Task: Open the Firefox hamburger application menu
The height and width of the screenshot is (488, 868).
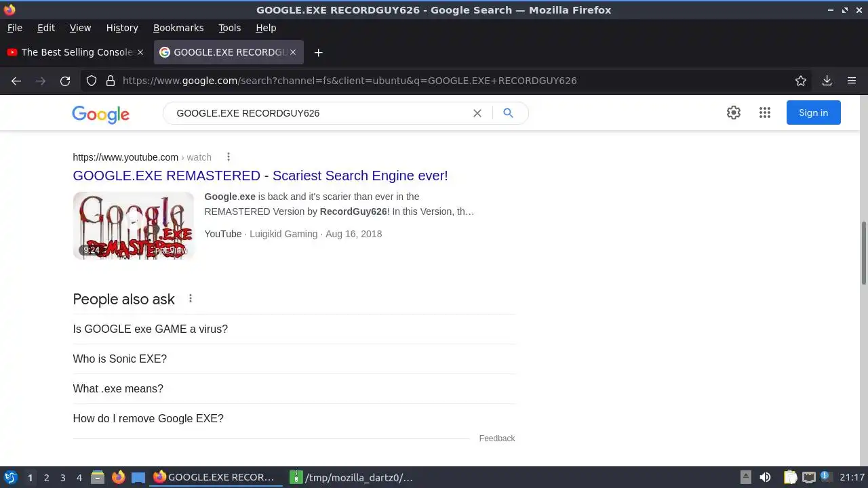Action: [x=852, y=81]
